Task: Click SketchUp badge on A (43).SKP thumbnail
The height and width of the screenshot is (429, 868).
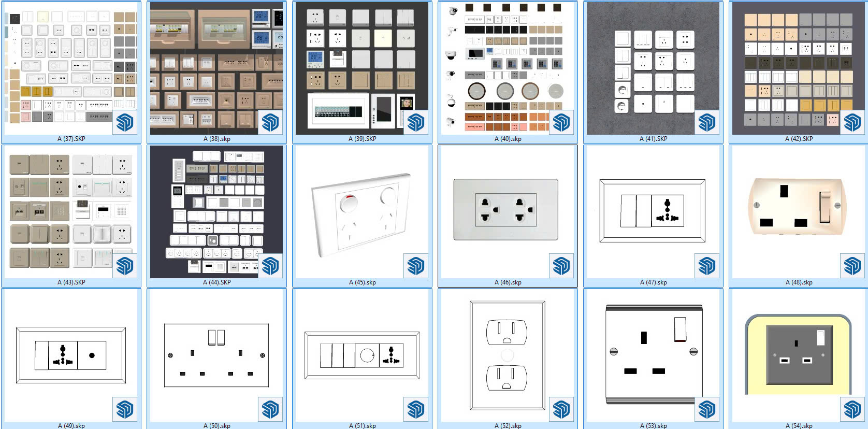Action: 125,266
